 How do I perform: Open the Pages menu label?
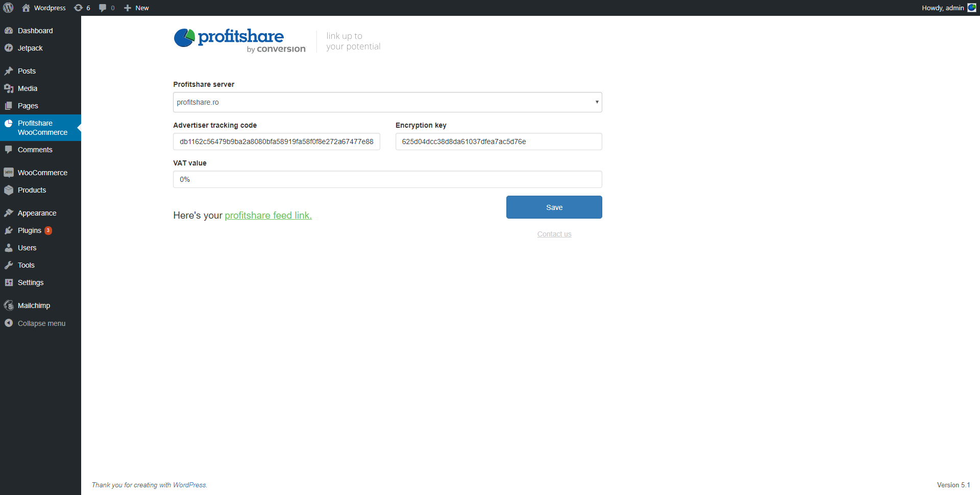click(x=28, y=106)
